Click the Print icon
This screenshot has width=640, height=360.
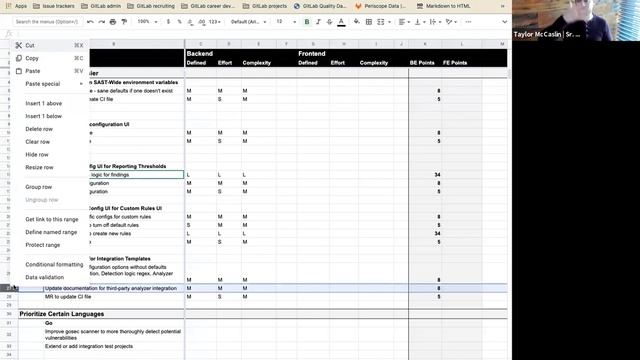[x=113, y=22]
